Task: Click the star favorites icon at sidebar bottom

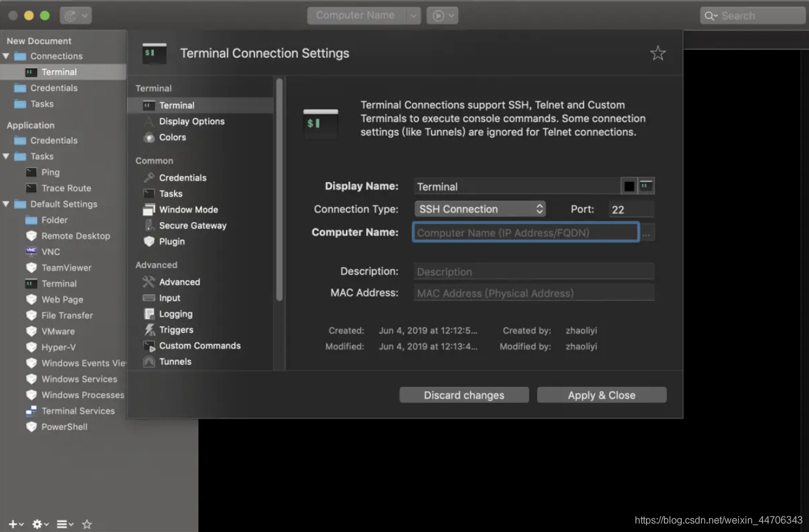Action: [x=87, y=525]
